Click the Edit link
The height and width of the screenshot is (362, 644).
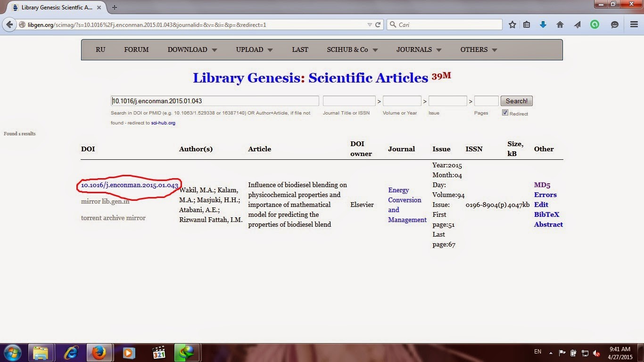pyautogui.click(x=541, y=205)
